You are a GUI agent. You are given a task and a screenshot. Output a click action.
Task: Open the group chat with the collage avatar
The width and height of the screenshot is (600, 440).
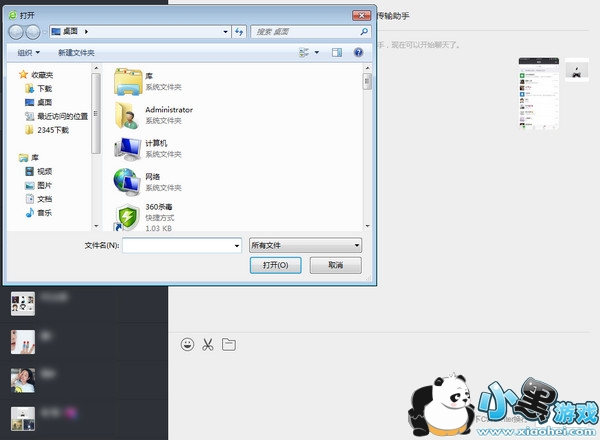point(23,419)
